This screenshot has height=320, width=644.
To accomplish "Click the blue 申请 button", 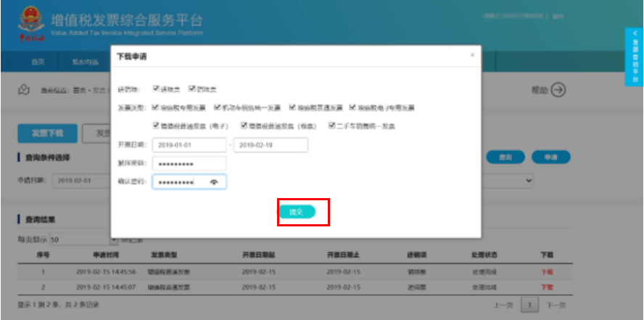I will pos(550,157).
